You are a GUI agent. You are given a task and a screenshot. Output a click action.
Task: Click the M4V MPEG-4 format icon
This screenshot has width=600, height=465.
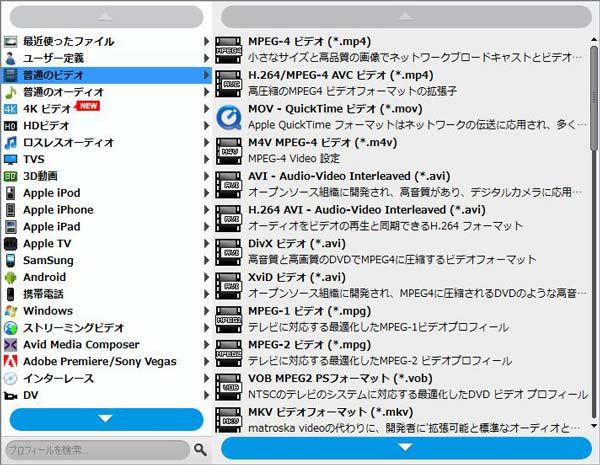(x=228, y=151)
